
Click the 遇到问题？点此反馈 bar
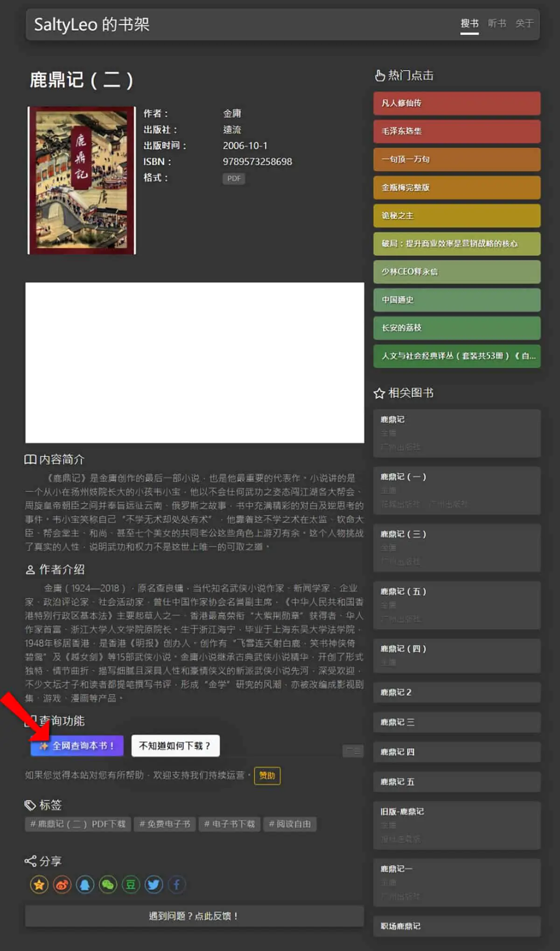click(194, 916)
